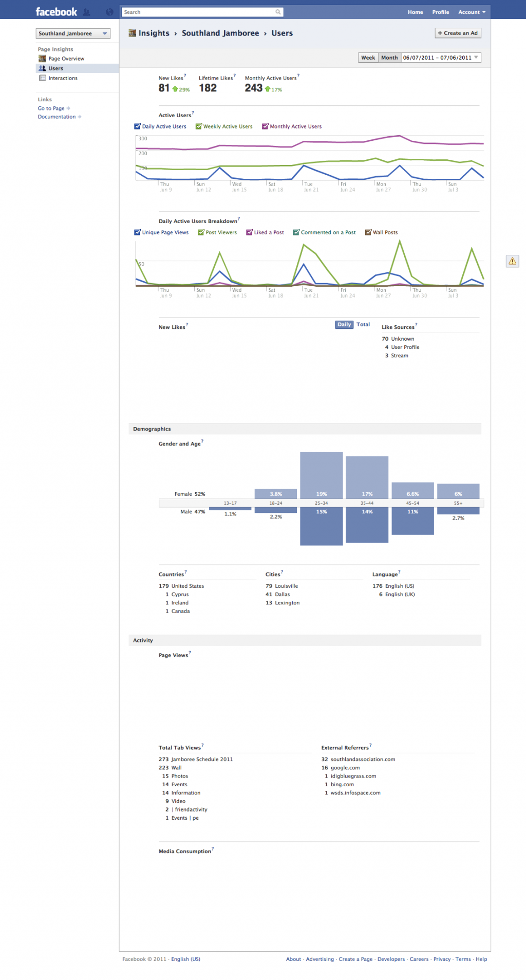Uncheck Post Viewers series
526x980 pixels.
pos(201,232)
